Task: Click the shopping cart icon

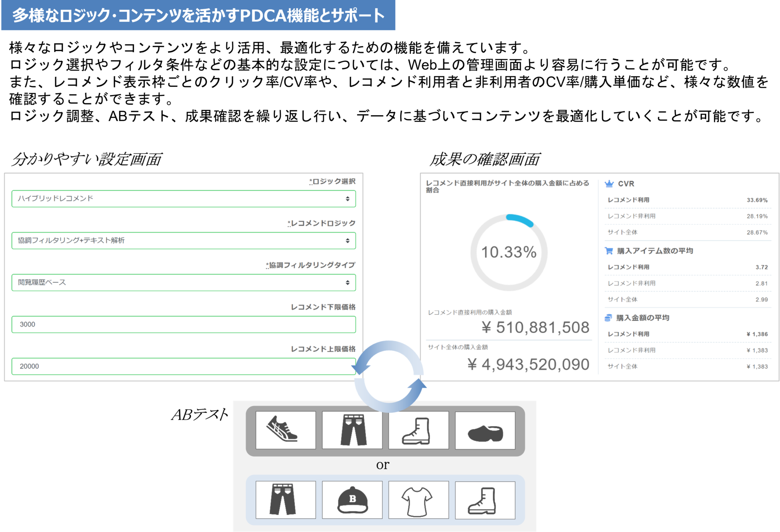Action: (x=609, y=251)
